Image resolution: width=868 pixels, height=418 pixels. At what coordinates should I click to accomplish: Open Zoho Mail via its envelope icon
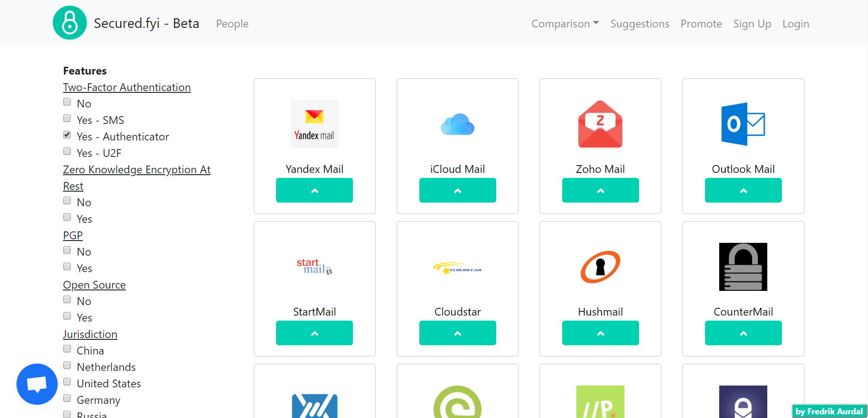tap(600, 124)
